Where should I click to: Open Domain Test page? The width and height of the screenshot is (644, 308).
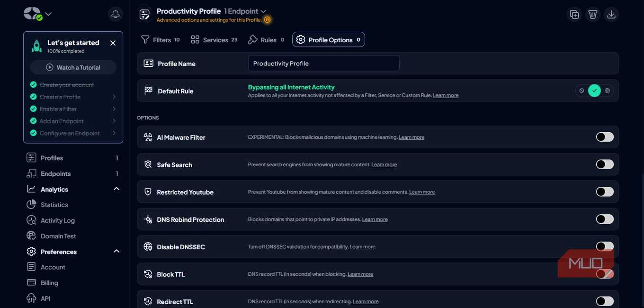(x=58, y=236)
